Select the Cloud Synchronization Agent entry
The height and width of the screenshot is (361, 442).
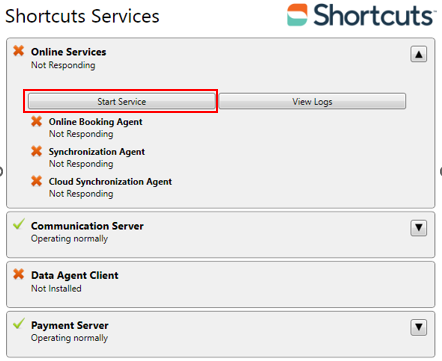pyautogui.click(x=110, y=182)
